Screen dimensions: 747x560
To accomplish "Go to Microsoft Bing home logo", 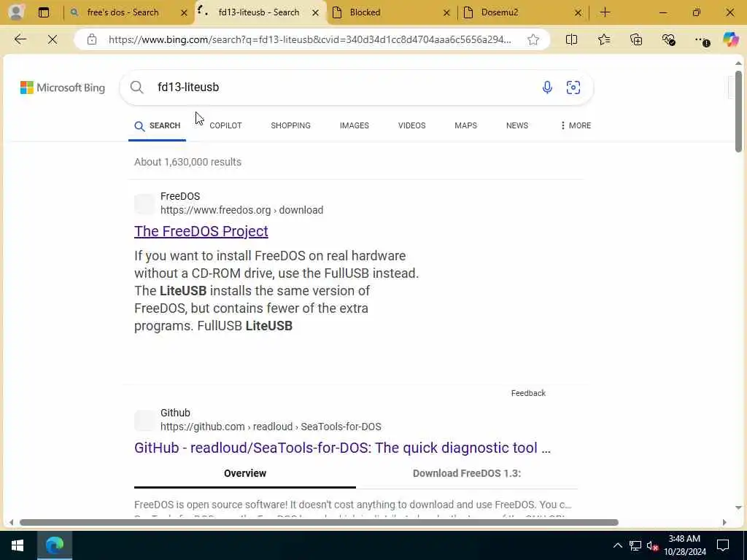I will (63, 87).
